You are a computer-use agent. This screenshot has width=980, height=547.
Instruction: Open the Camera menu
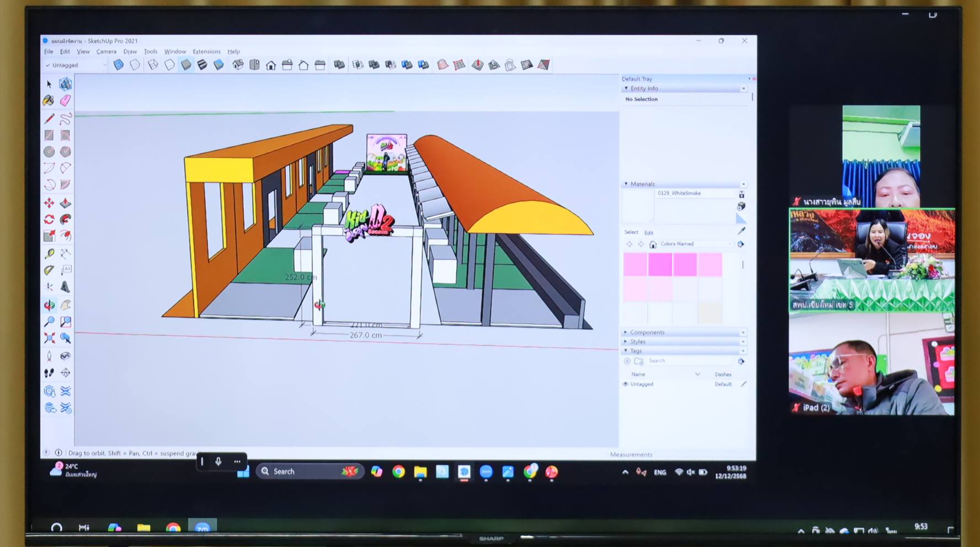click(106, 51)
